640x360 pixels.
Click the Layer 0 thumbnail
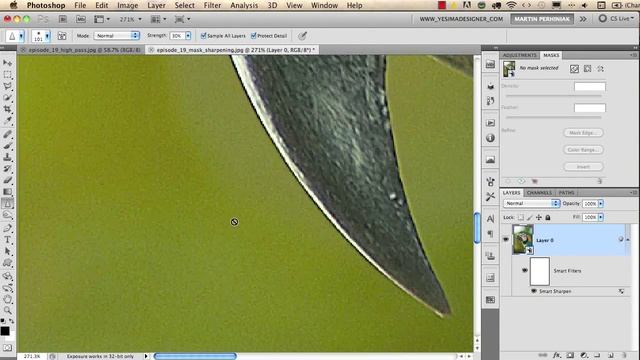(523, 240)
